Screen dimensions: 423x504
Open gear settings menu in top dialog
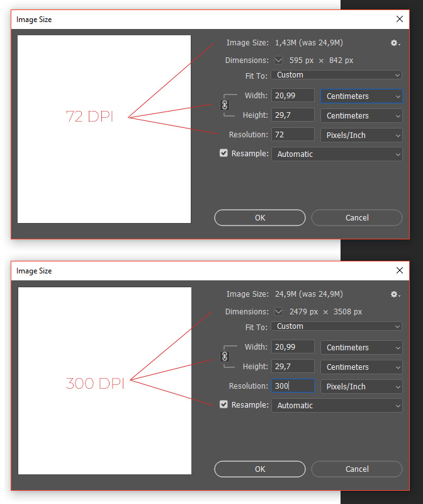tap(395, 43)
